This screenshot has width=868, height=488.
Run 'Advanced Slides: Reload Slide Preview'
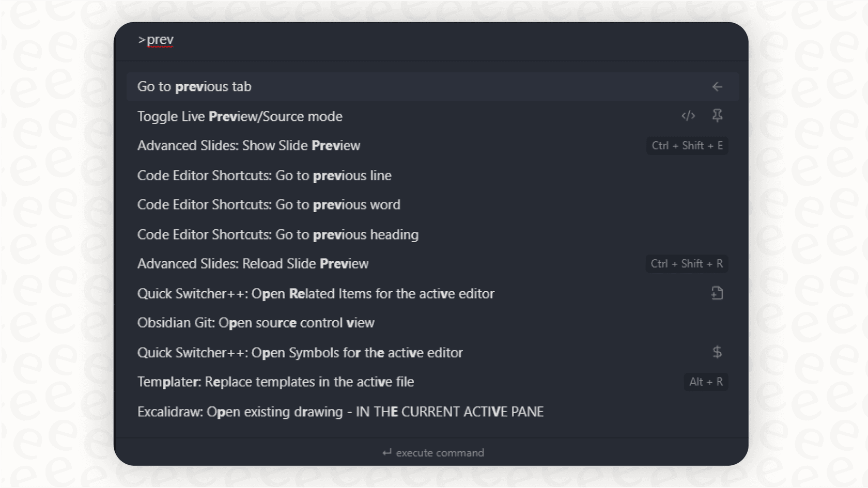coord(253,264)
